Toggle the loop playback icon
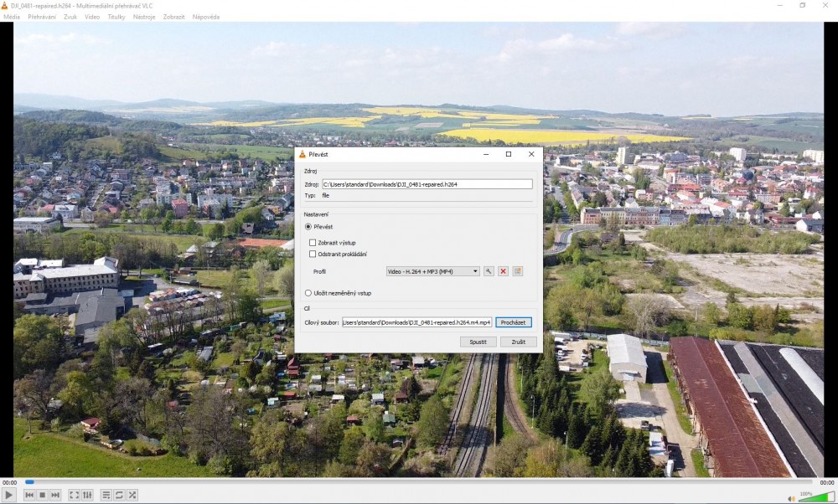 [x=119, y=495]
